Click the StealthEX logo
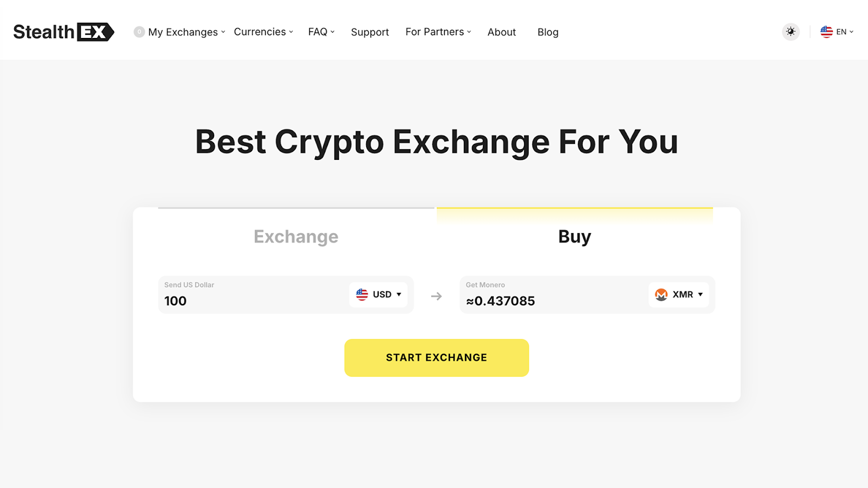Image resolution: width=868 pixels, height=488 pixels. point(63,32)
